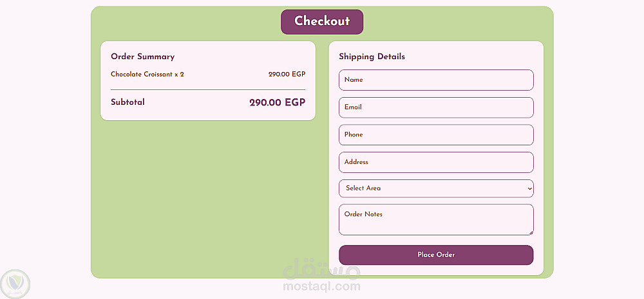The height and width of the screenshot is (299, 644).
Task: Click into the Email field
Action: [435, 107]
